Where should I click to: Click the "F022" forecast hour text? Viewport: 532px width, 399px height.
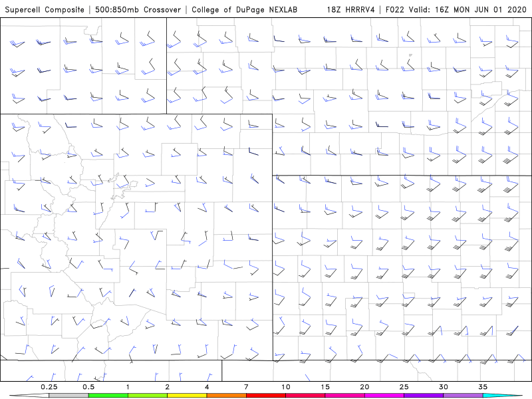click(x=394, y=9)
